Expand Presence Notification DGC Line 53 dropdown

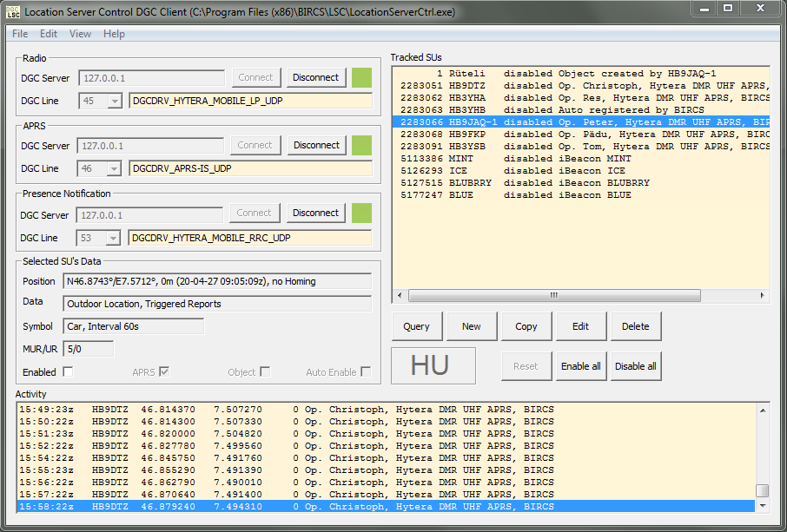click(115, 238)
